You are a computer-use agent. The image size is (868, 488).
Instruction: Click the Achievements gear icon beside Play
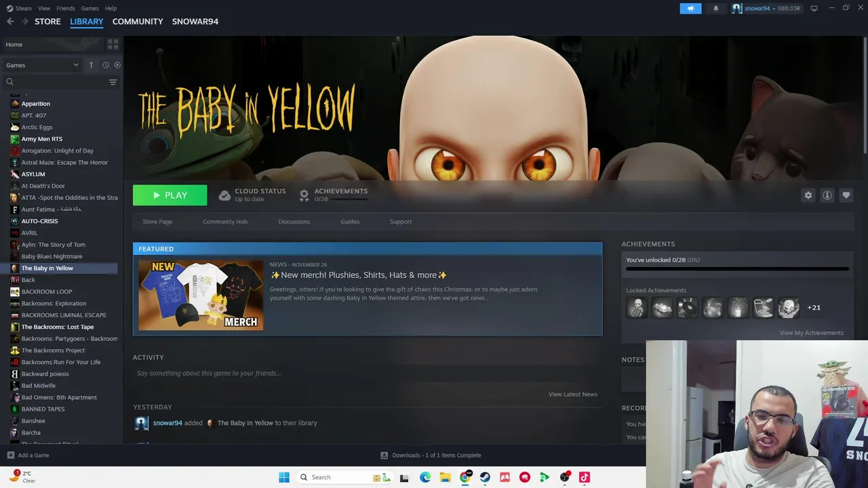pos(304,195)
